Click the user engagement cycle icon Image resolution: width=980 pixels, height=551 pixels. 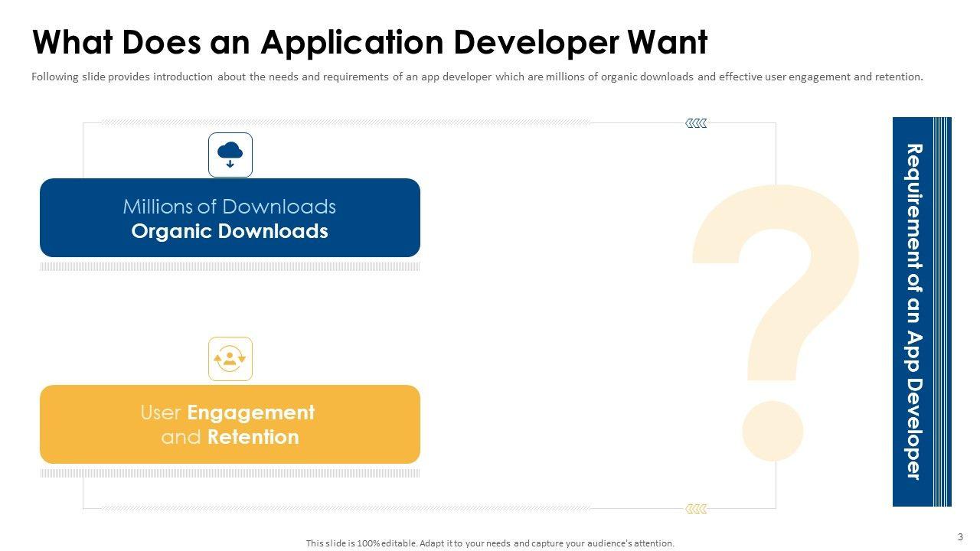tap(230, 359)
